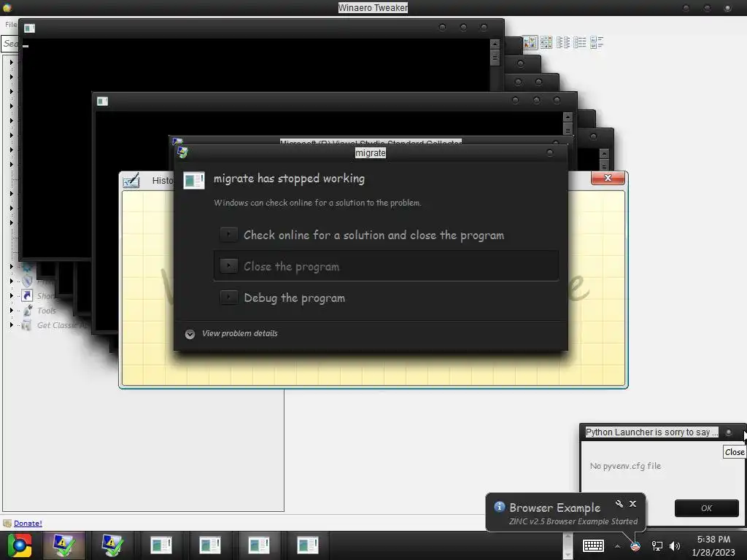Image resolution: width=747 pixels, height=560 pixels.
Task: Click the 'Python Launcher is sorry to say' title
Action: (x=651, y=432)
